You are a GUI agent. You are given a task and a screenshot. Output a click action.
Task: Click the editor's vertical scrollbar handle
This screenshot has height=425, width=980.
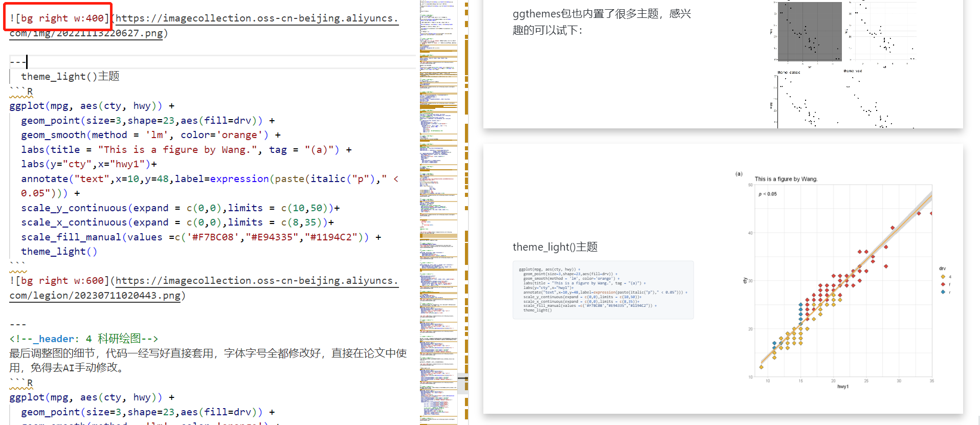pos(462,384)
